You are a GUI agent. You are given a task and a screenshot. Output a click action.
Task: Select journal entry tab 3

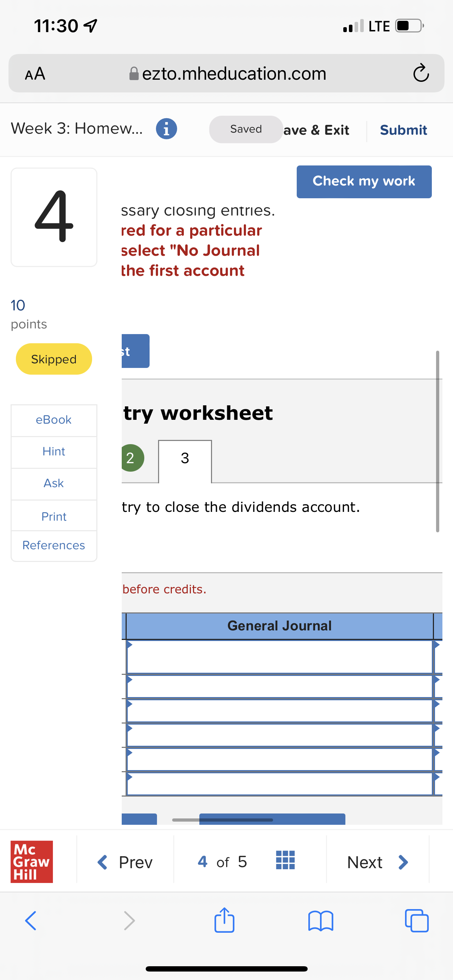click(x=185, y=461)
